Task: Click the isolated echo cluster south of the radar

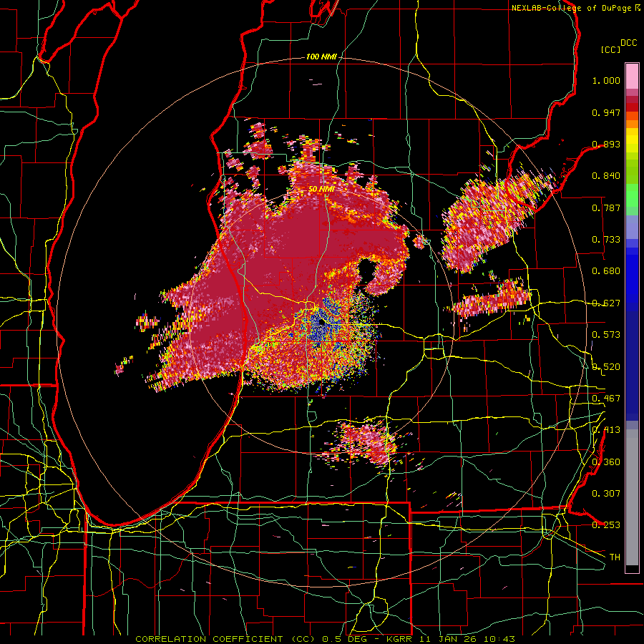Action: click(367, 444)
